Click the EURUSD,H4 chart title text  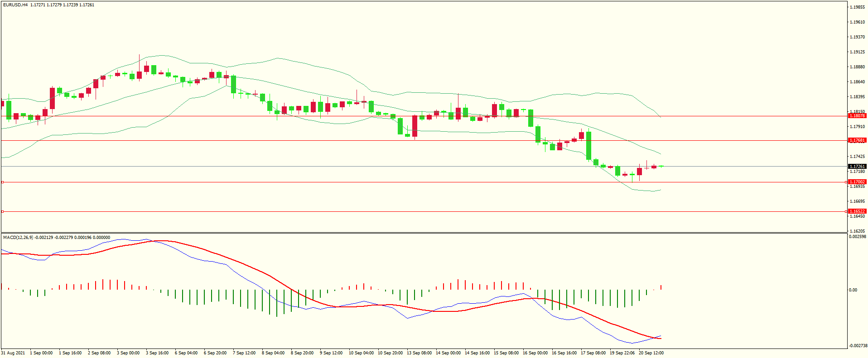(x=15, y=5)
